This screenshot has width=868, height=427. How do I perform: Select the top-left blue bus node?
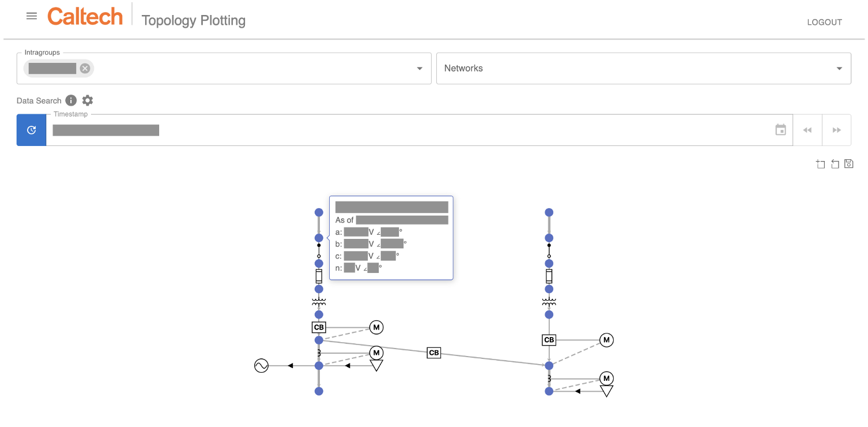(319, 212)
